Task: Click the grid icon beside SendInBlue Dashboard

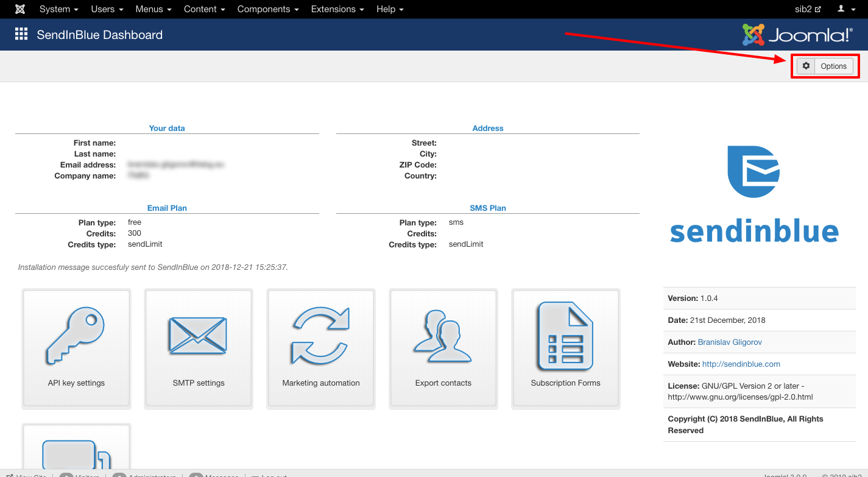Action: coord(21,35)
